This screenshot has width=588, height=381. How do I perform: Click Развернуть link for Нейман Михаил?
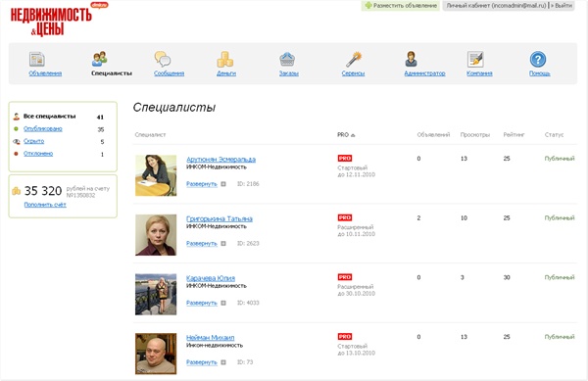click(x=202, y=362)
